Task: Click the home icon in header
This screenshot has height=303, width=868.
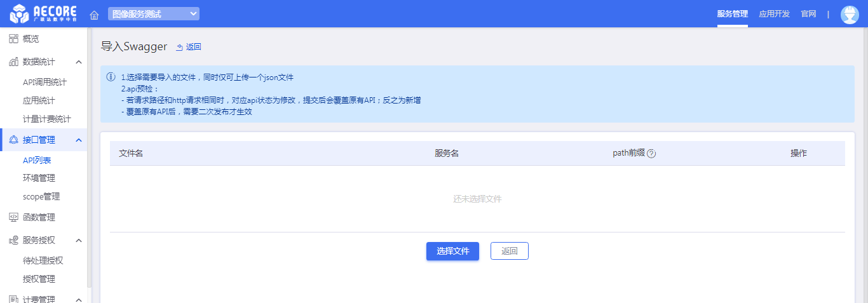Action: point(94,14)
